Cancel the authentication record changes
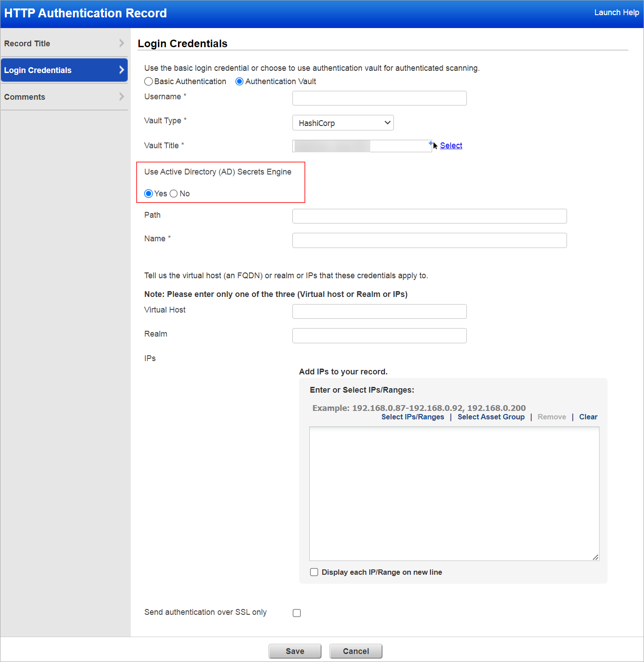Viewport: 644px width, 662px height. [x=356, y=651]
